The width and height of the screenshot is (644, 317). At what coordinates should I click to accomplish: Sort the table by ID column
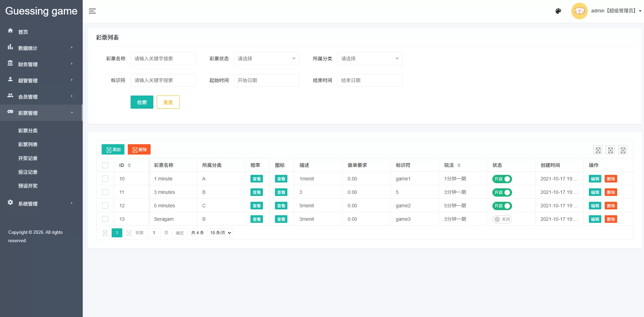point(129,165)
